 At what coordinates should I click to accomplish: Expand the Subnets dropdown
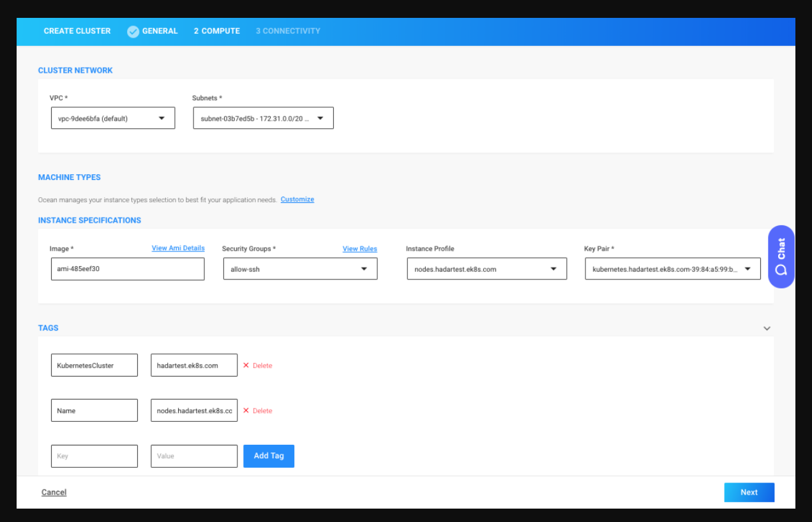click(x=263, y=118)
